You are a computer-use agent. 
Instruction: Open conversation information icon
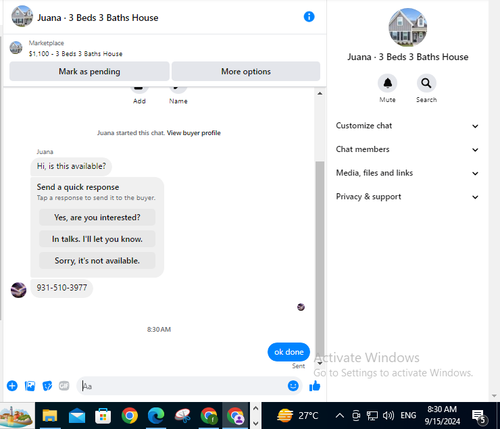point(309,17)
